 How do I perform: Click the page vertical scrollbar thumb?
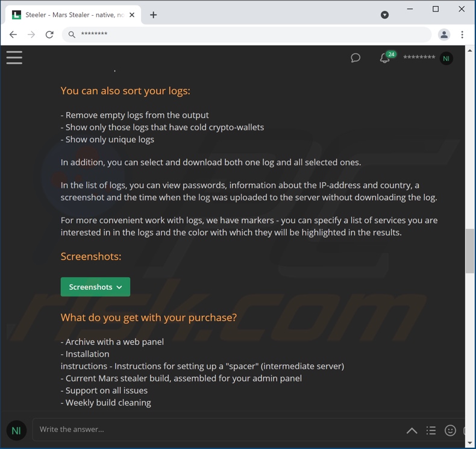click(470, 251)
